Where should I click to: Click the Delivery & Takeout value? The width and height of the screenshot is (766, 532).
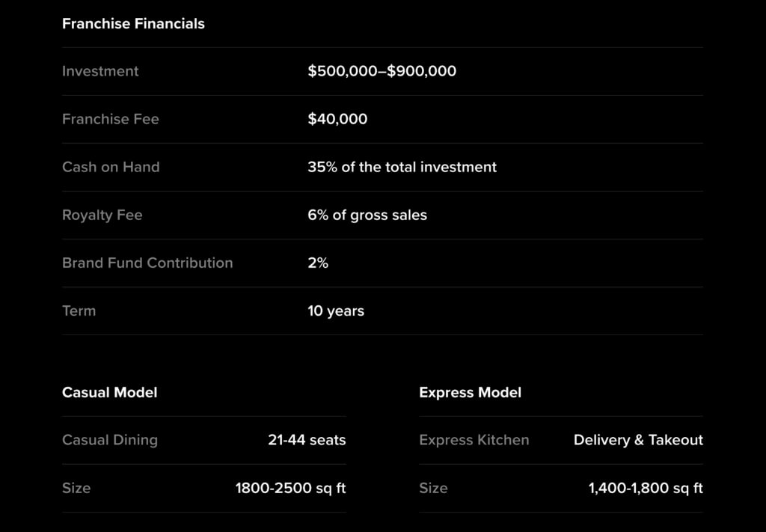coord(638,440)
